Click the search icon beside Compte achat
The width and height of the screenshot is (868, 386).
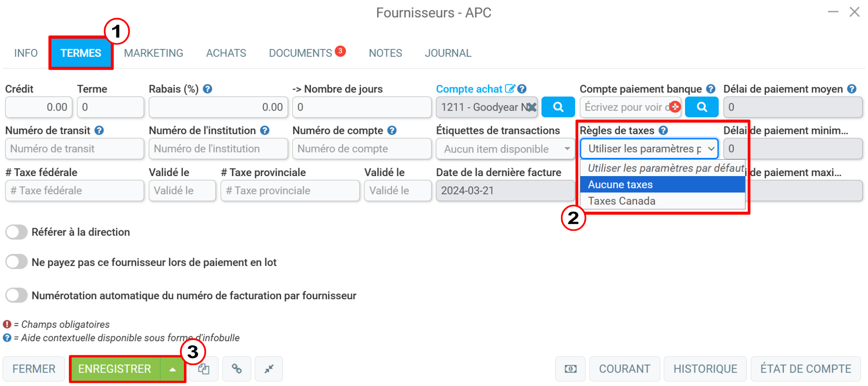pos(558,107)
